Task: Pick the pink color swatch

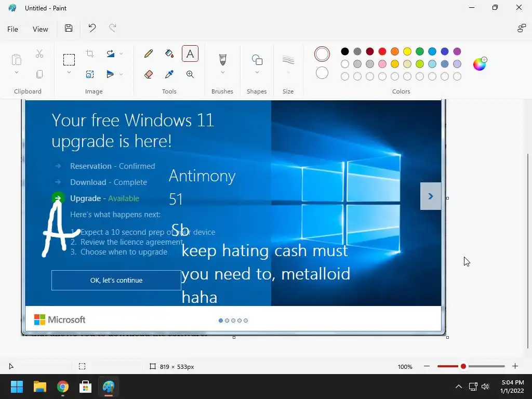Action: pos(382,64)
